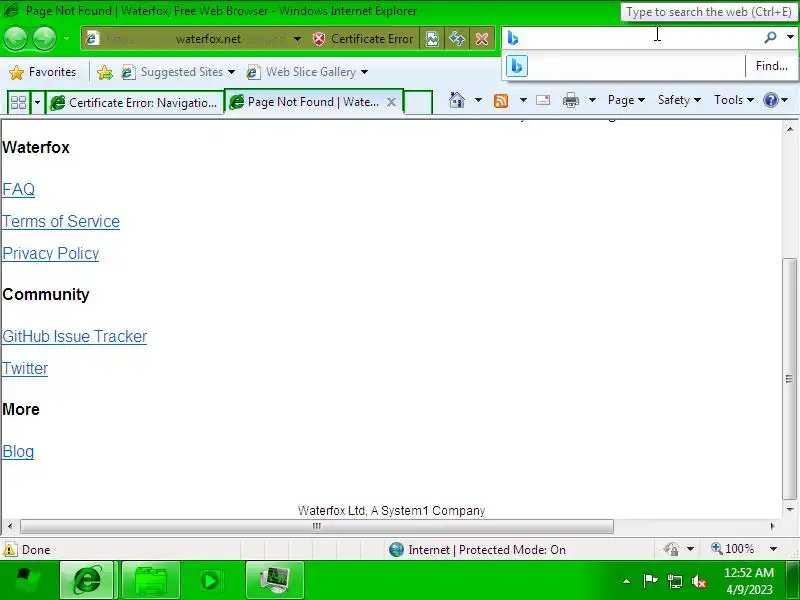
Task: Launch Windows Media Player from taskbar
Action: 210,580
